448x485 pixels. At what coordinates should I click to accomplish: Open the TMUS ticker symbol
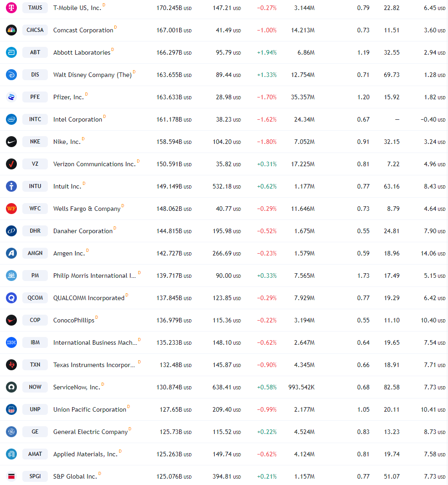tap(35, 8)
